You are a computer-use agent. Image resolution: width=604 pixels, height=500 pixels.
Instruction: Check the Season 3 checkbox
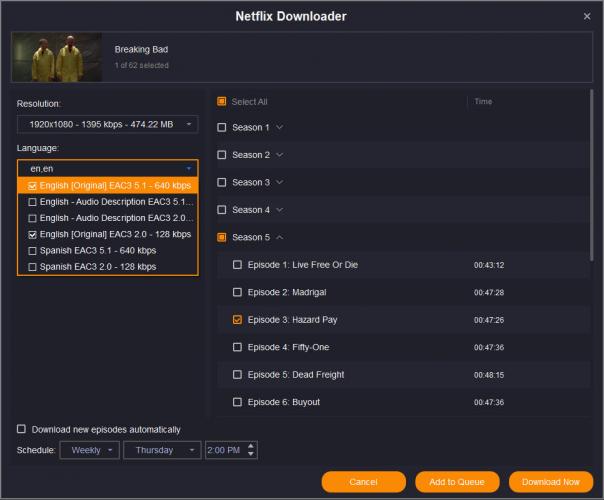click(221, 182)
